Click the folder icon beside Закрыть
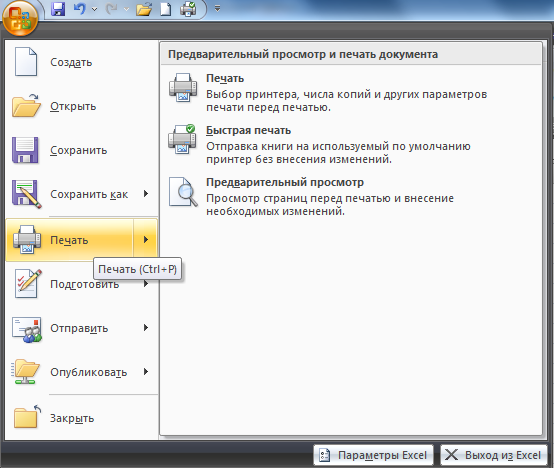554x468 pixels. coord(27,417)
